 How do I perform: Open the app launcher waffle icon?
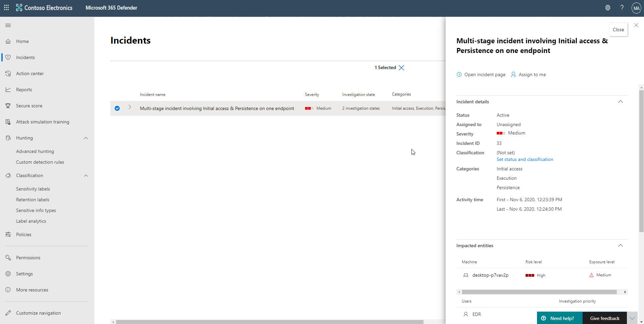tap(6, 8)
